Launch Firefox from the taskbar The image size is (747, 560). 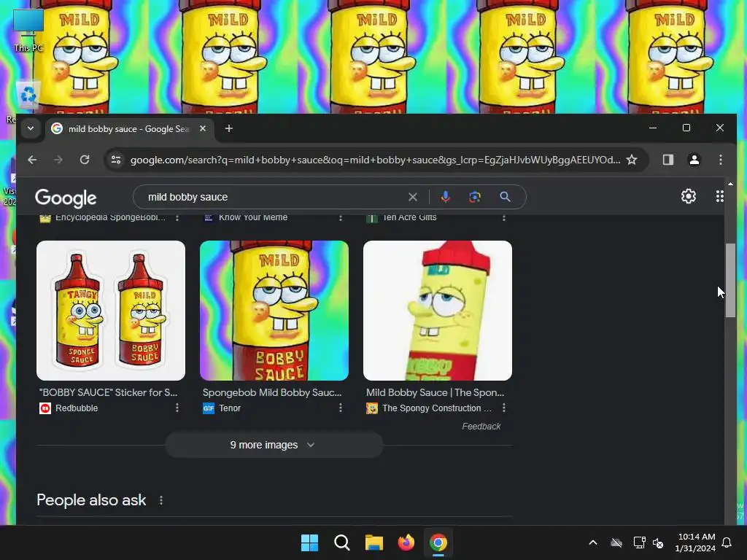406,542
